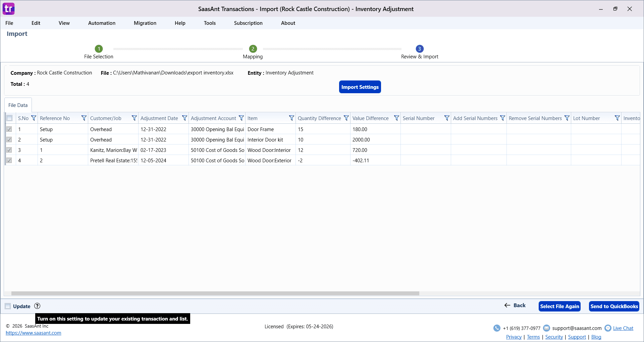Filter the Value Difference column

pos(396,118)
